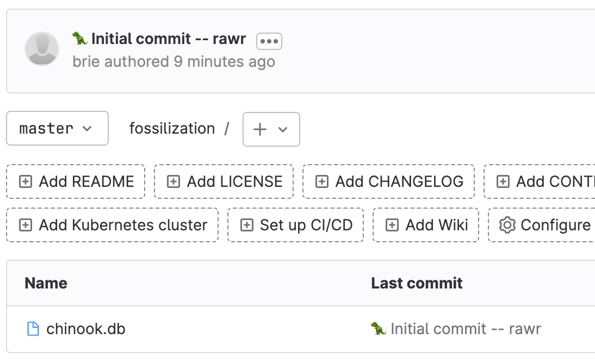595x364 pixels.
Task: Click brie's user avatar image
Action: 42,49
